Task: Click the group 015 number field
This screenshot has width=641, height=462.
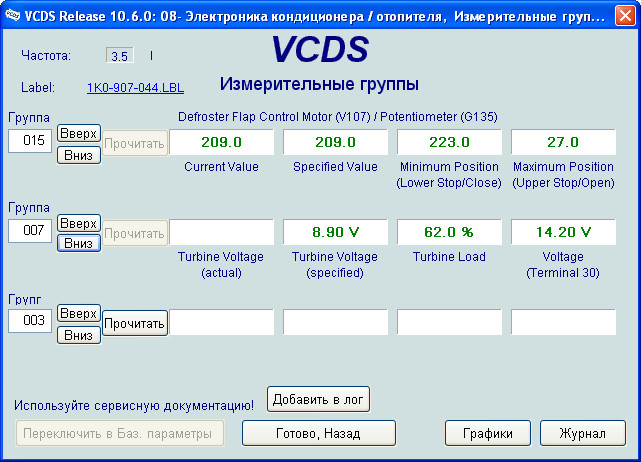Action: pyautogui.click(x=30, y=141)
